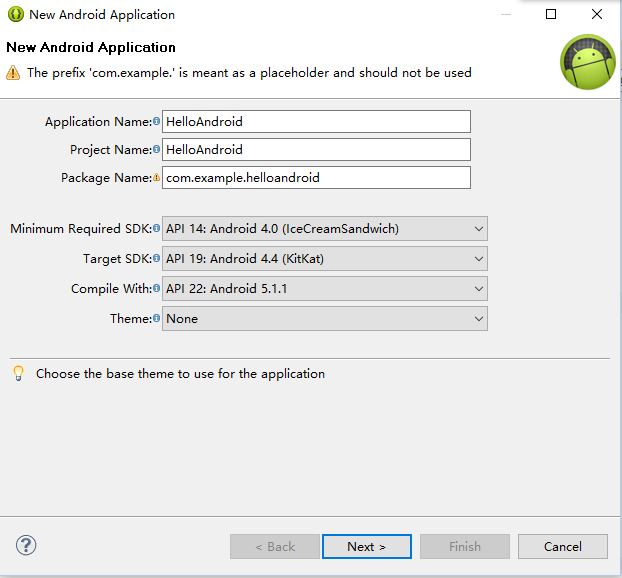Image resolution: width=622 pixels, height=578 pixels.
Task: Click the title bar Android app icon
Action: [15, 15]
